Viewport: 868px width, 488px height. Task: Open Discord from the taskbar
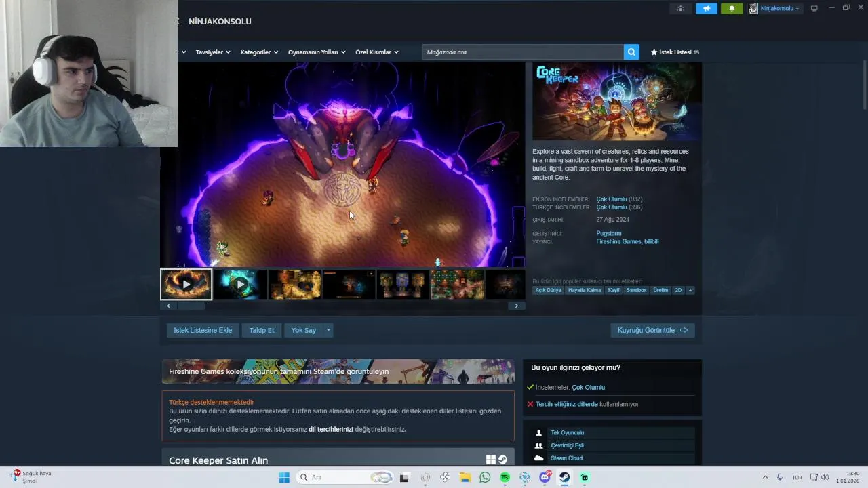545,477
